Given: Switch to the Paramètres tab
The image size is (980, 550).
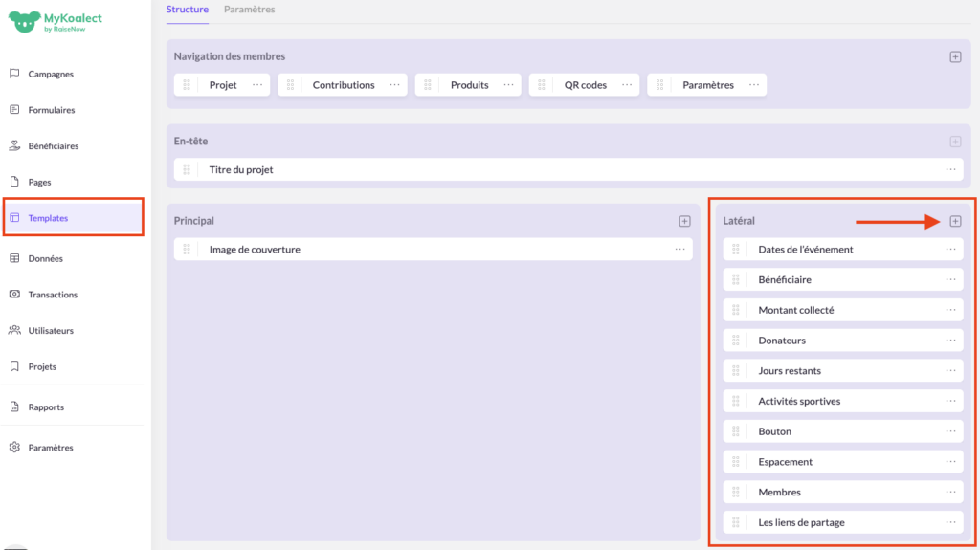Looking at the screenshot, I should click(x=249, y=10).
